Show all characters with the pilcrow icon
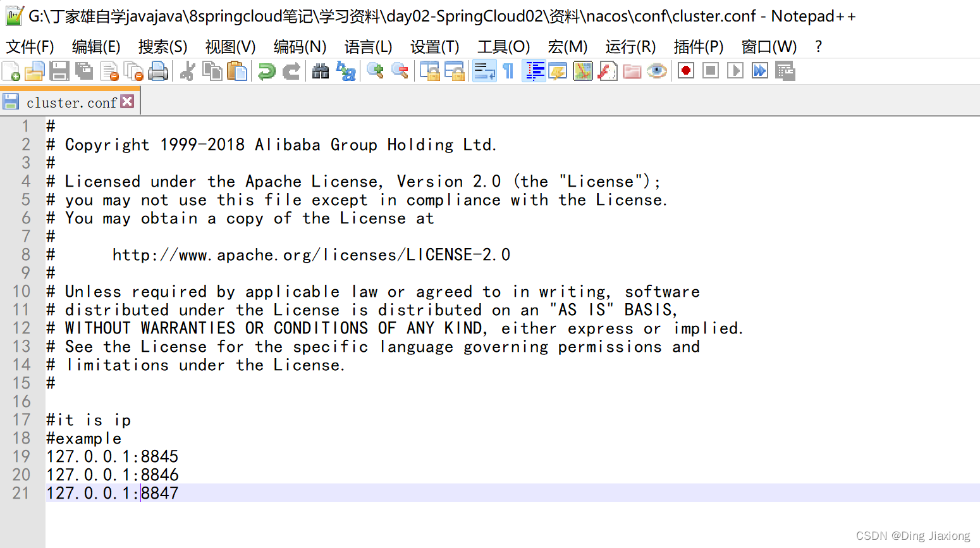 click(x=508, y=71)
